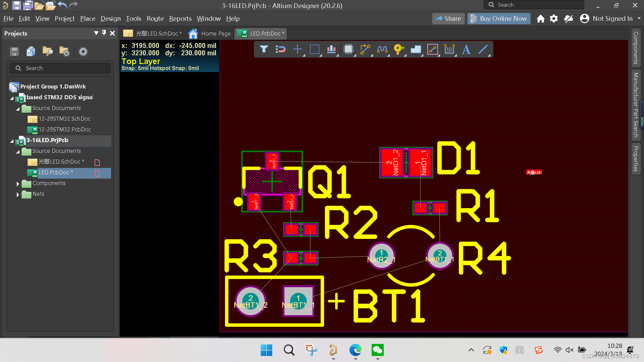Open the Route menu
This screenshot has height=362, width=644.
(x=155, y=18)
